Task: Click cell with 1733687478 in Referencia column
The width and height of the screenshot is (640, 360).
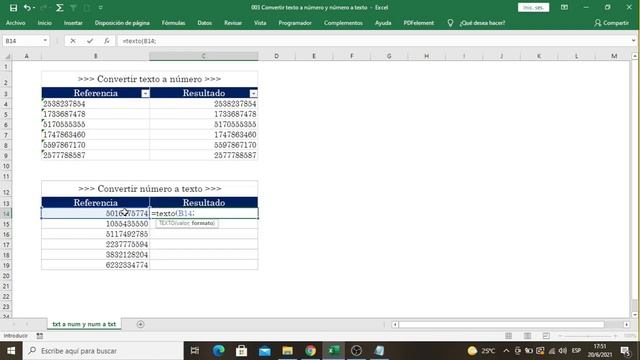Action: coord(96,114)
